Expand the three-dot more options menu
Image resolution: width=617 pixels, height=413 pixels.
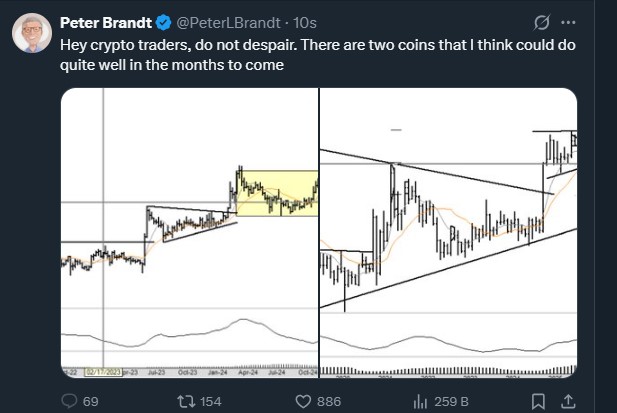[x=570, y=22]
